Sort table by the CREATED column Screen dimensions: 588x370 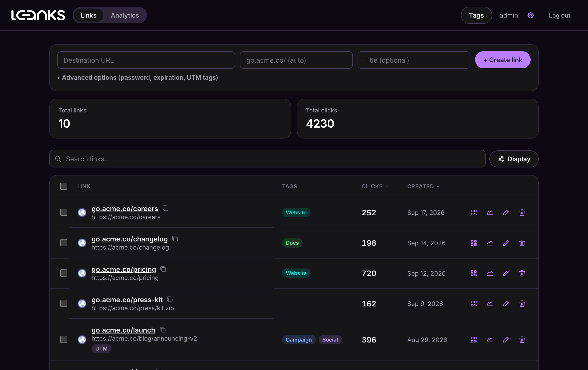tap(423, 186)
